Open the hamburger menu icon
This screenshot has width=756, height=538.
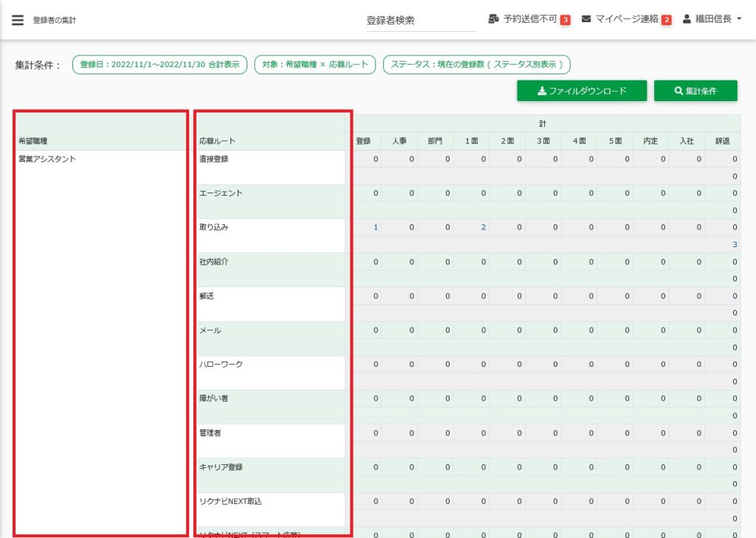pos(18,20)
